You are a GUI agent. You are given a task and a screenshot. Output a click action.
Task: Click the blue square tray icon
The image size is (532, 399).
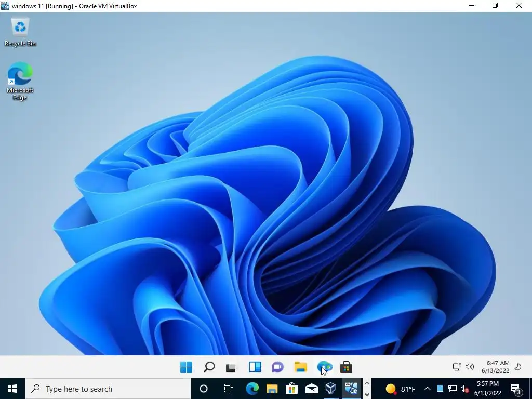[x=440, y=389]
